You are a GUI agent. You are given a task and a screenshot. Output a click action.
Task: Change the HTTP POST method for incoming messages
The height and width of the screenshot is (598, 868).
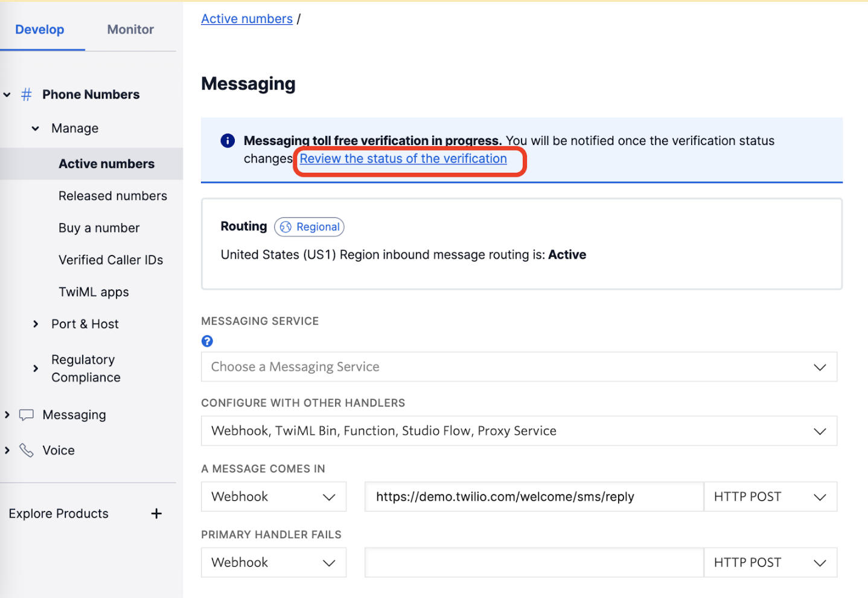(770, 497)
